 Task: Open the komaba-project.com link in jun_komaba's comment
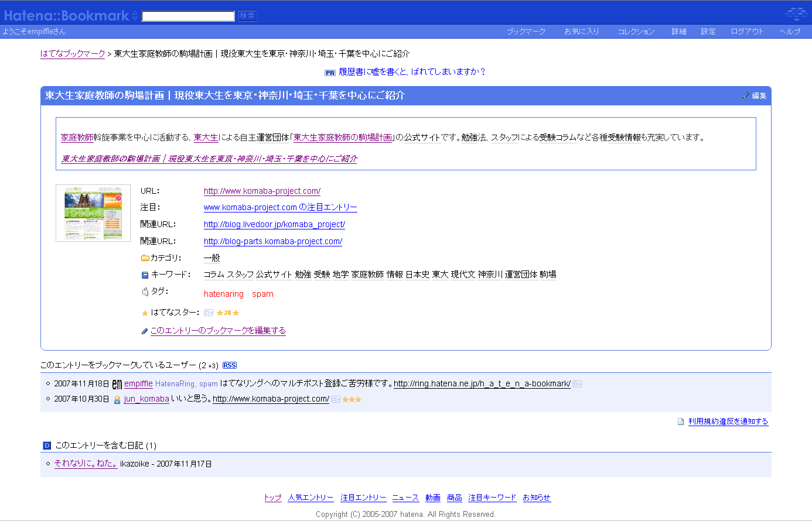(x=271, y=399)
